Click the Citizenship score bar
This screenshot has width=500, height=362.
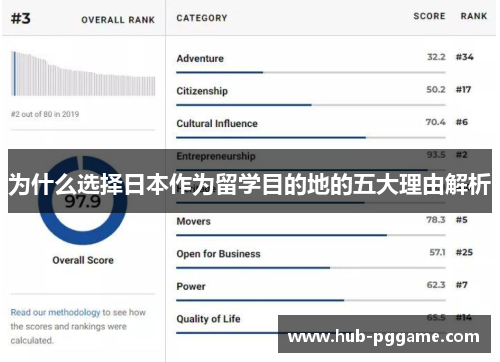[311, 105]
